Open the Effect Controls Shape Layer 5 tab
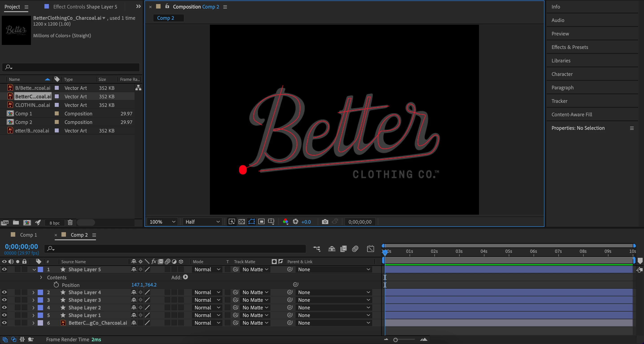Viewport: 644px width, 344px height. point(85,7)
